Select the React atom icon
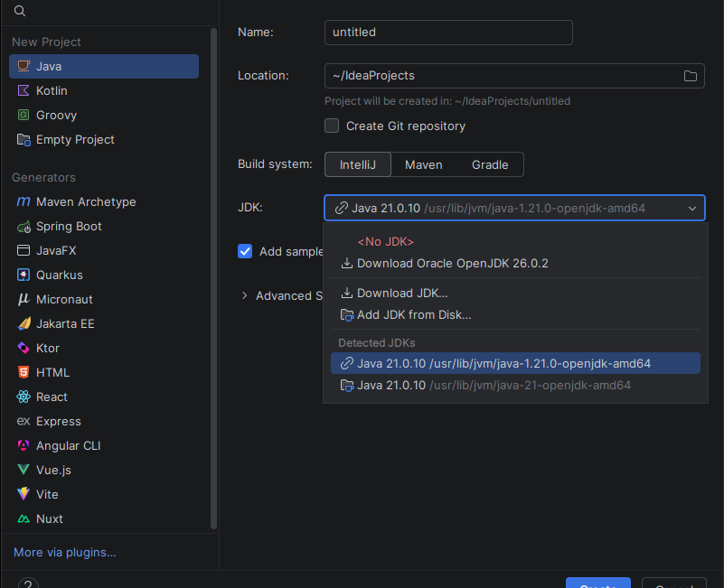This screenshot has height=588, width=724. pyautogui.click(x=24, y=397)
